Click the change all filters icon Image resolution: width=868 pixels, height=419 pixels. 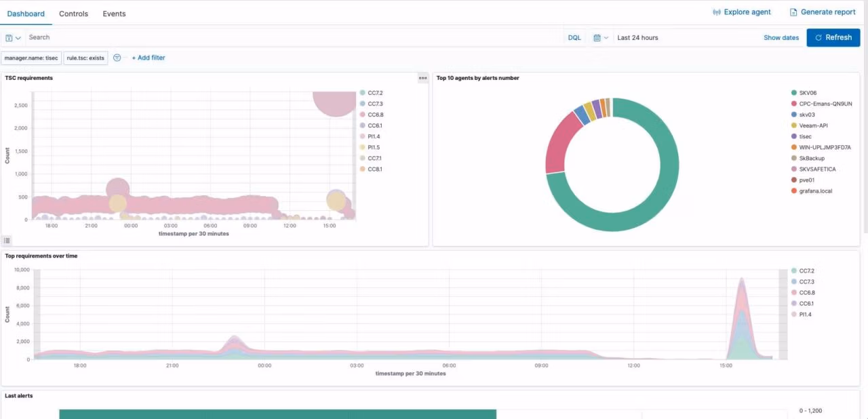117,58
